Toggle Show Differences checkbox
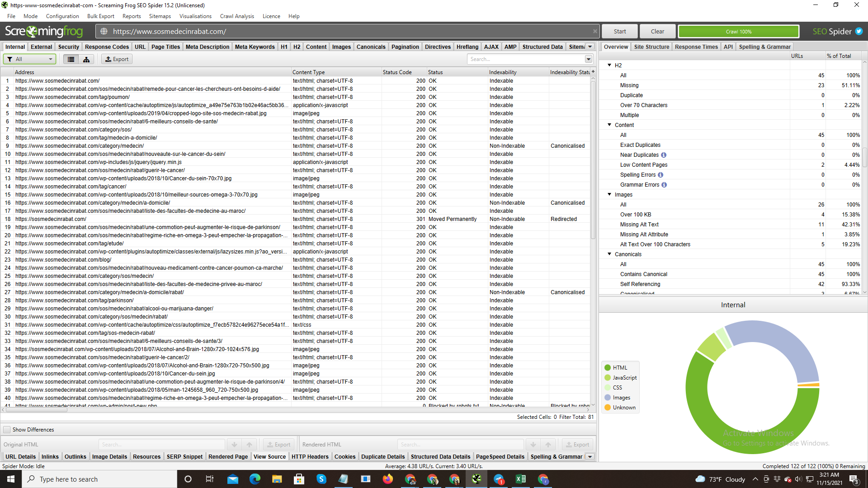The image size is (868, 488). pyautogui.click(x=7, y=430)
